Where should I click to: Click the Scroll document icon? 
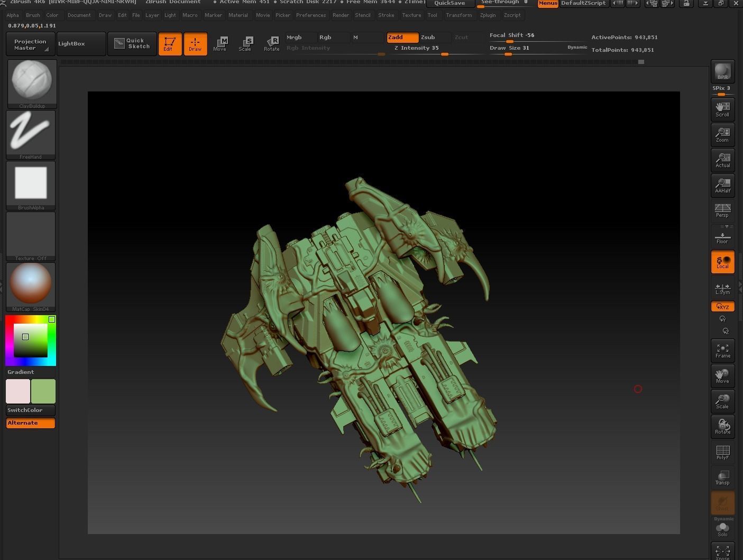pos(722,109)
